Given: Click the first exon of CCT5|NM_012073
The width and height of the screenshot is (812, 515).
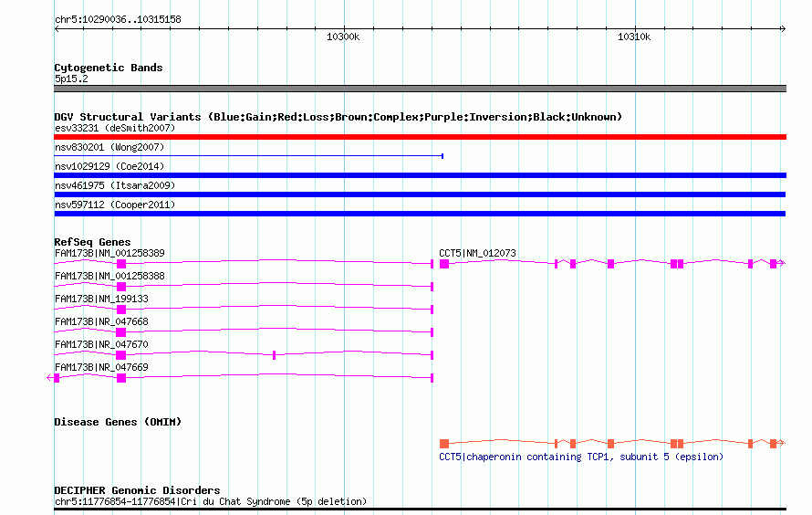Looking at the screenshot, I should click(x=444, y=264).
